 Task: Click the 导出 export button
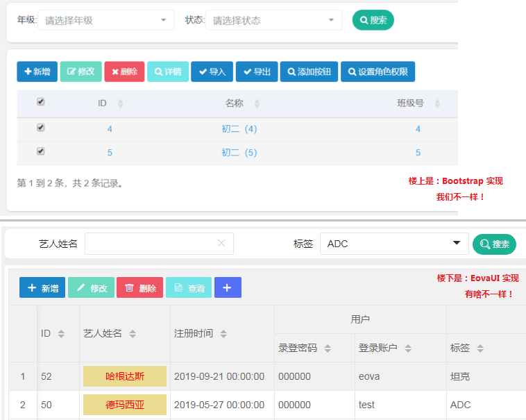256,72
